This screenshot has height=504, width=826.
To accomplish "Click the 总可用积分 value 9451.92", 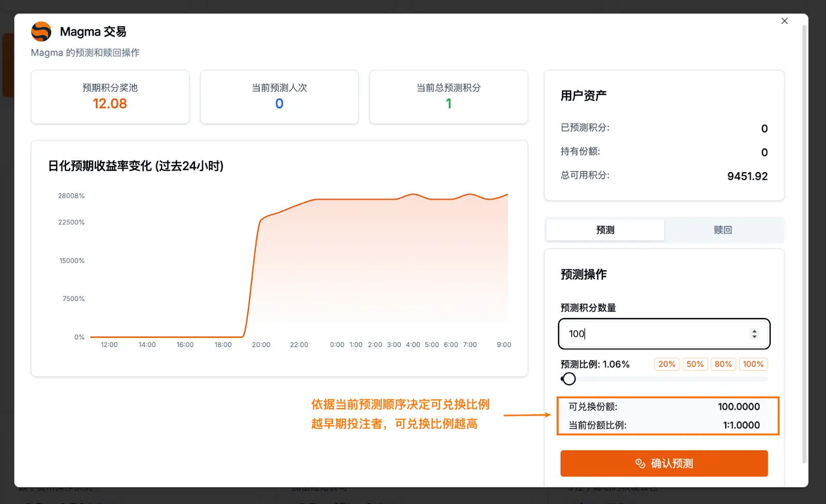I will (747, 176).
